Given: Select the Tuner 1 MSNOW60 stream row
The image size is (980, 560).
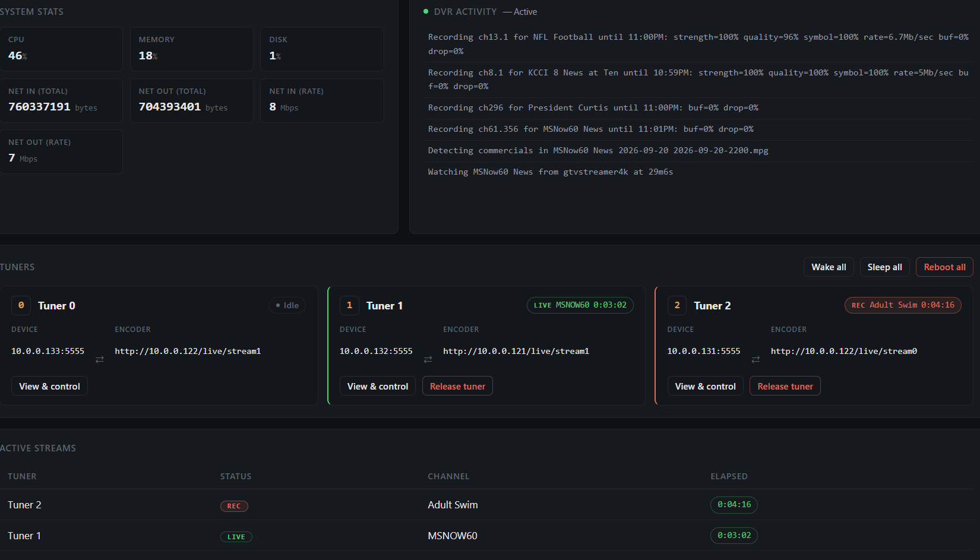Looking at the screenshot, I should pos(486,536).
